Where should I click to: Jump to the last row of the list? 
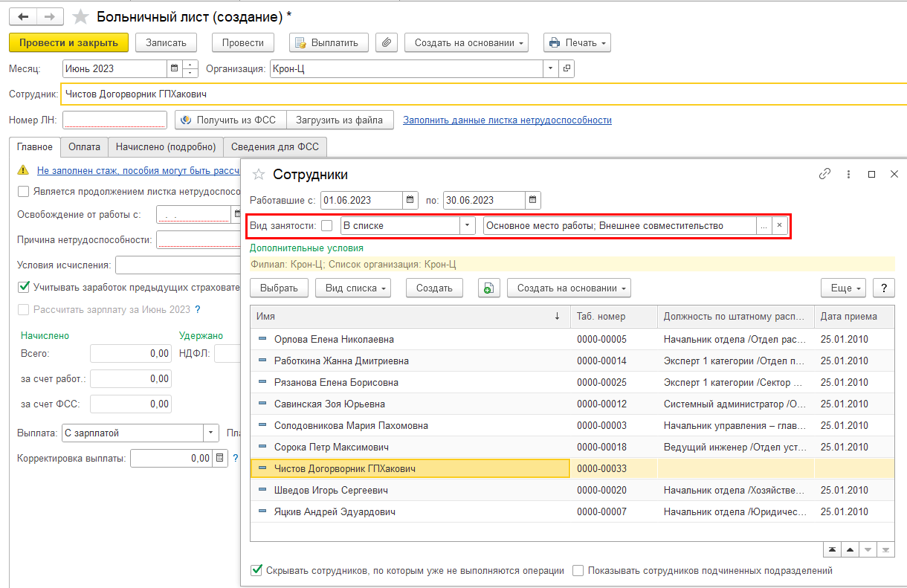coord(885,549)
